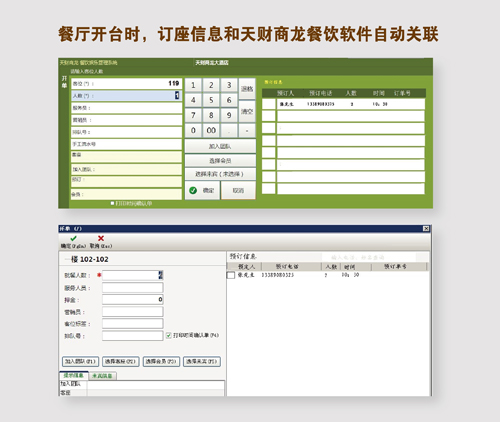Image resolution: width=500 pixels, height=422 pixels.
Task: Close the lower dialog with the title-bar X
Action: click(x=426, y=228)
